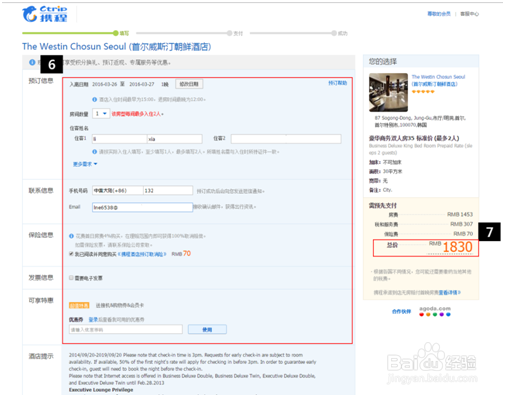Click the hotel title The Westin Chosun Seoul heading

[x=117, y=47]
